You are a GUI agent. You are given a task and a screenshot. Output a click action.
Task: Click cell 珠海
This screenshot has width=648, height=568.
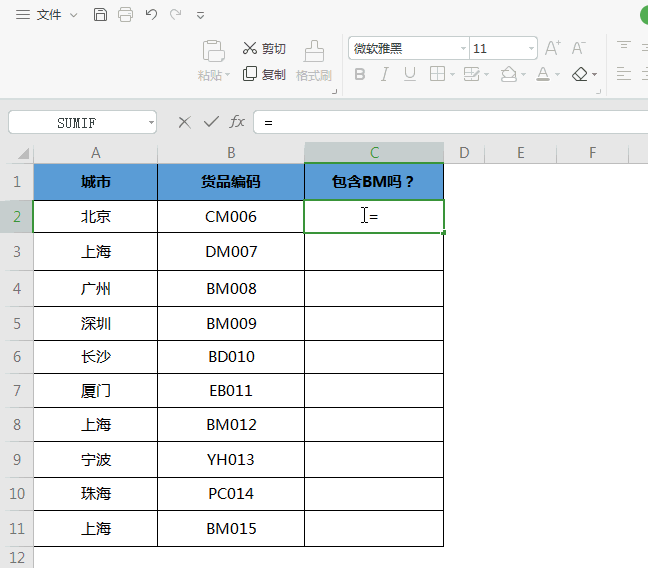point(95,494)
